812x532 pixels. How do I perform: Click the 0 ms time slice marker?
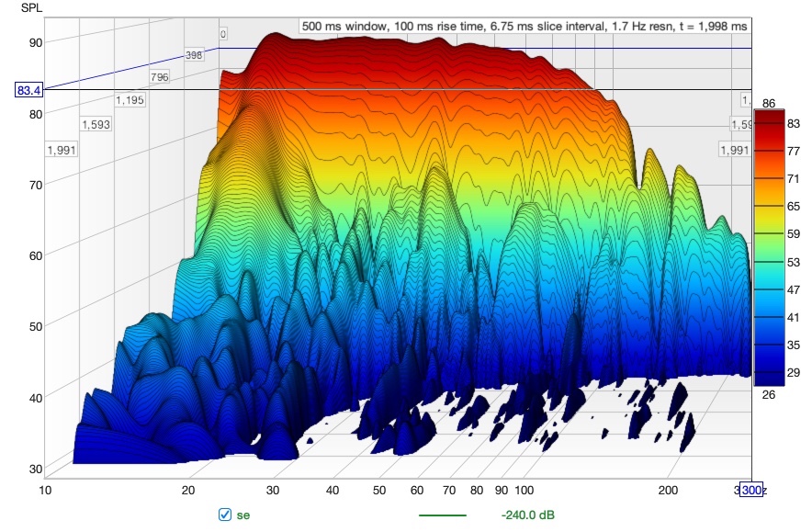[222, 34]
